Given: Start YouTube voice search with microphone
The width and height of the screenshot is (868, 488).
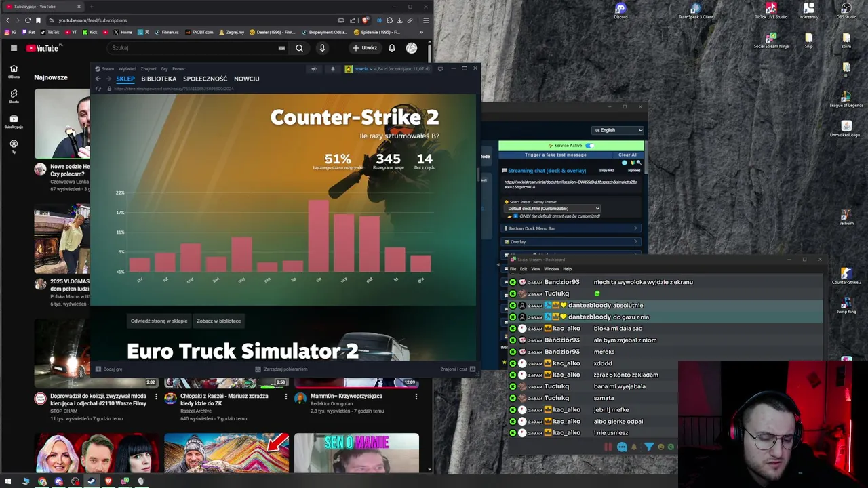Looking at the screenshot, I should pyautogui.click(x=322, y=48).
